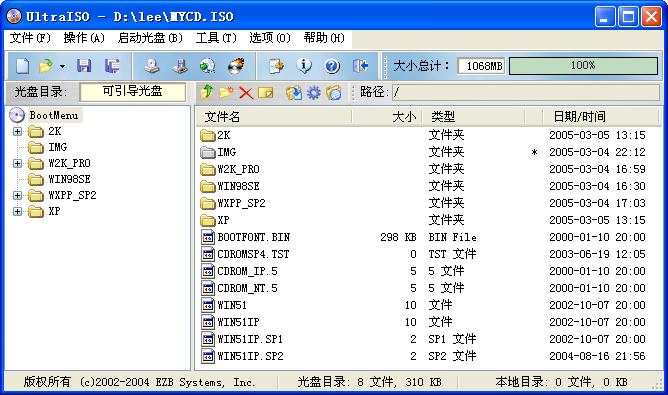
Task: Open the 帮助(H) menu
Action: point(324,38)
